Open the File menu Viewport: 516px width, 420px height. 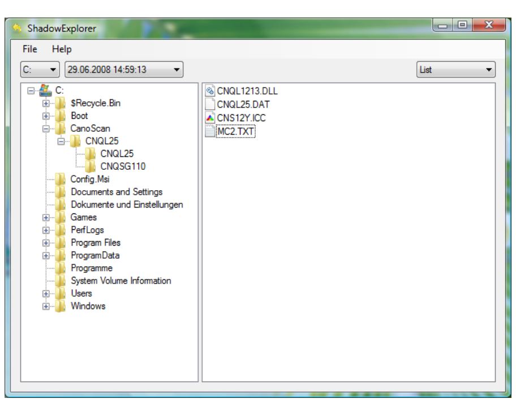pyautogui.click(x=29, y=49)
